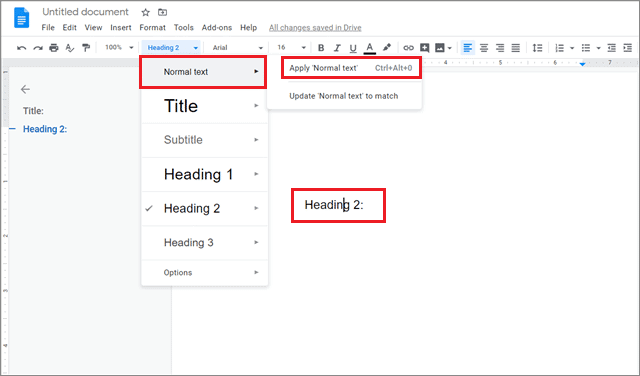Viewport: 640px width, 376px height.
Task: Open the Help menu
Action: click(x=249, y=28)
